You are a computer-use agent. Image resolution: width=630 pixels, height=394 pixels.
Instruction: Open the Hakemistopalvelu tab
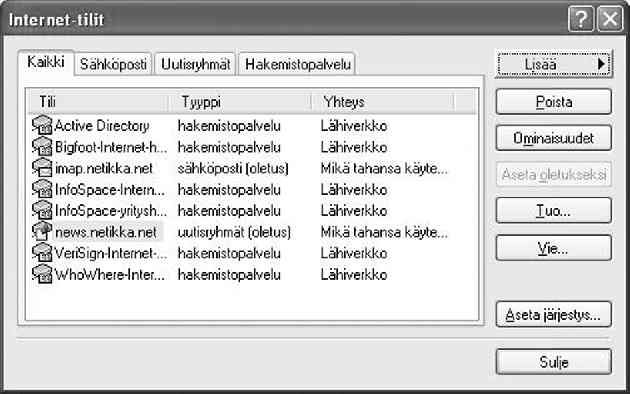tap(298, 64)
